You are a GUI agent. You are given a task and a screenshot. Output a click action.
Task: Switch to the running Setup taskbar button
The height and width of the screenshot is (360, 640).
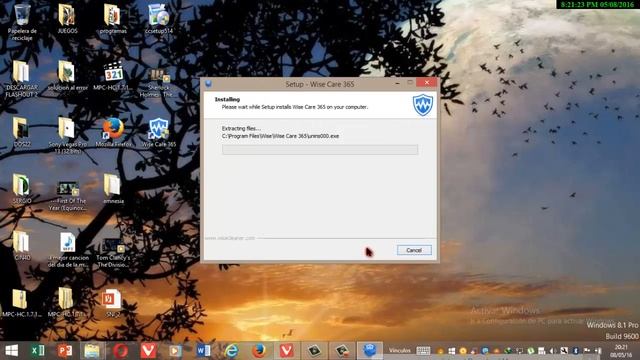[370, 351]
